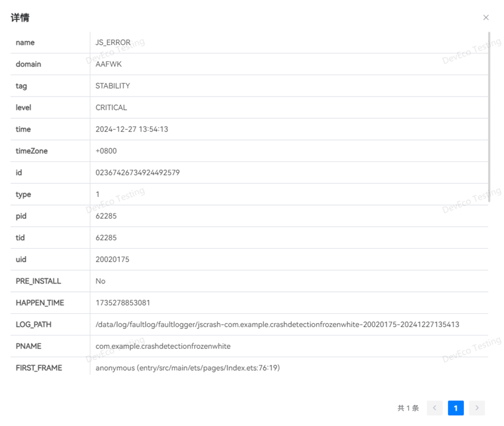Close the 详情 details dialog
Image resolution: width=504 pixels, height=426 pixels.
(485, 18)
